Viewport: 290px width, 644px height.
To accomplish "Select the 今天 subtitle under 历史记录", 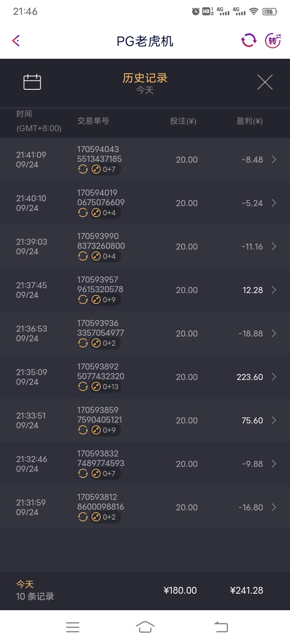I will (x=145, y=90).
